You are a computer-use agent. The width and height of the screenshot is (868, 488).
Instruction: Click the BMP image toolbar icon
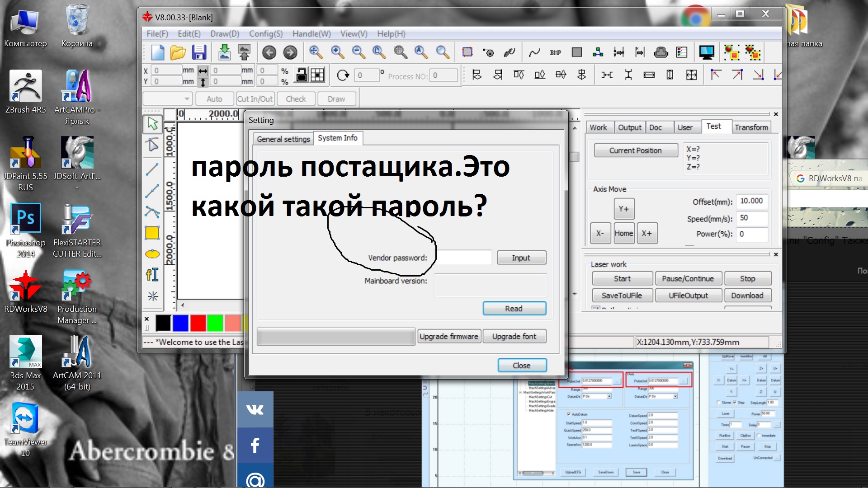556,52
